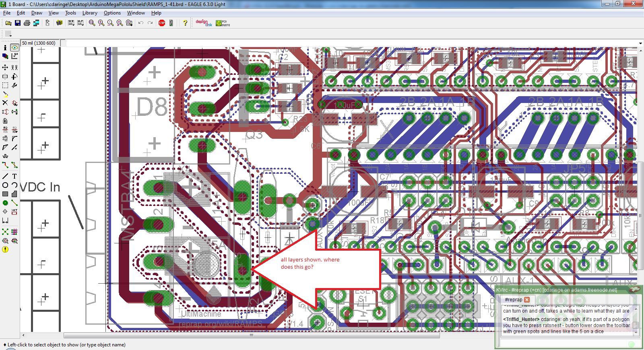Open the Tools menu
The width and height of the screenshot is (644, 350).
coord(70,13)
